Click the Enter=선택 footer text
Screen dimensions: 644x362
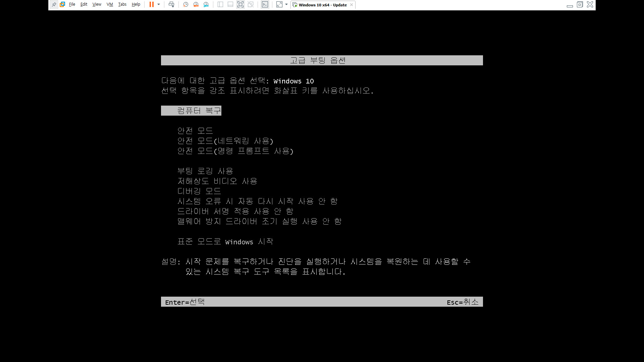[x=185, y=302]
